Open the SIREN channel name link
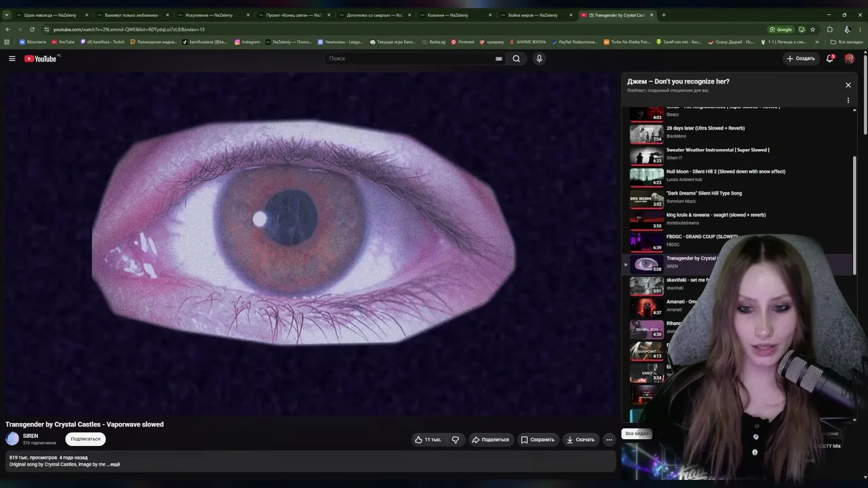Viewport: 868px width, 488px height. click(31, 436)
